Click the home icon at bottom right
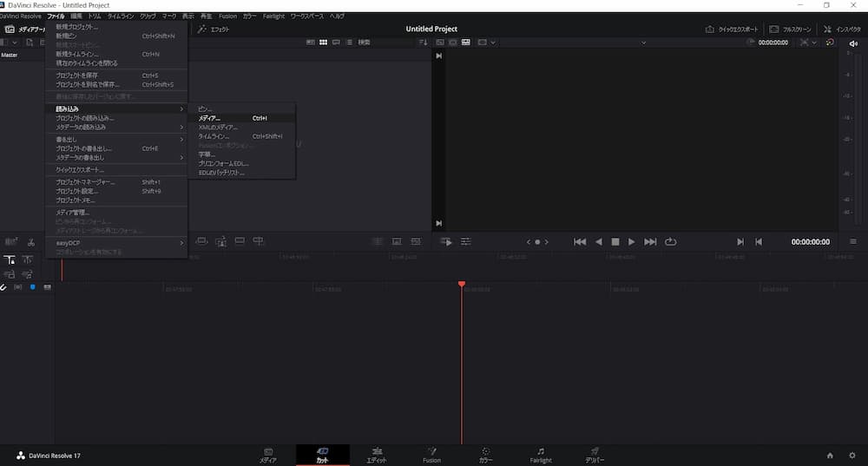 [x=830, y=456]
